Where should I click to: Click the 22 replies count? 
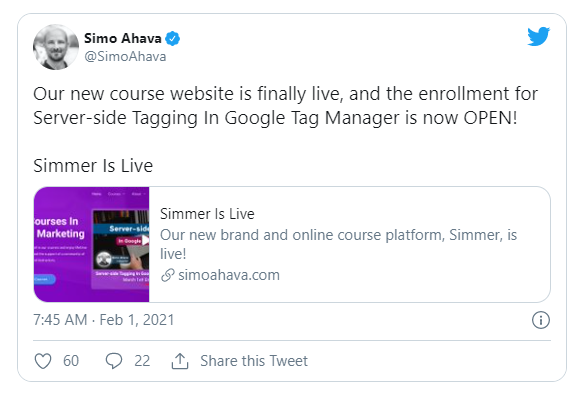(142, 361)
